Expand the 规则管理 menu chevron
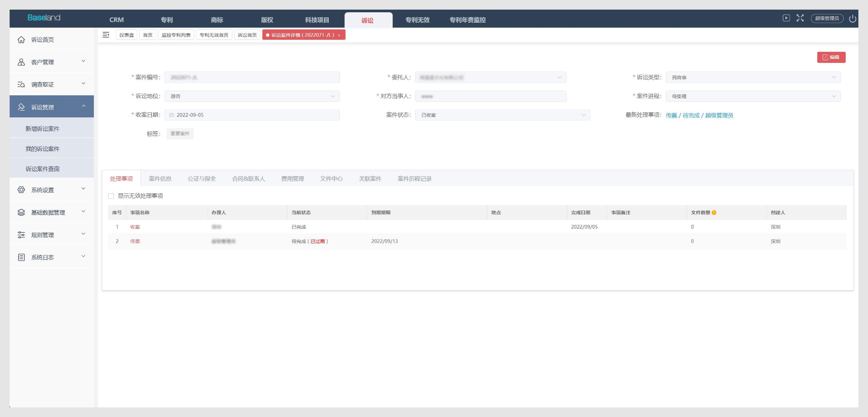868x417 pixels. point(84,234)
